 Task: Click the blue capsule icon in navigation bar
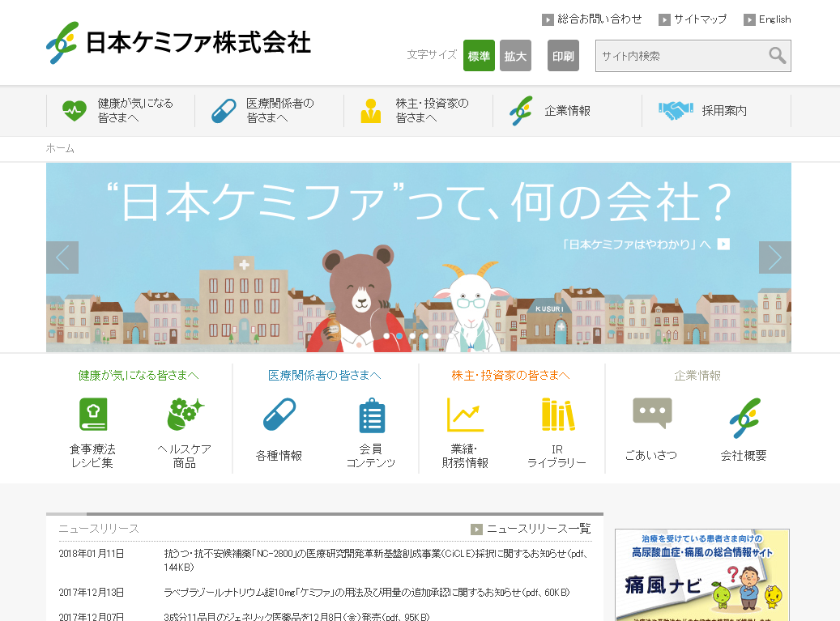click(x=224, y=111)
